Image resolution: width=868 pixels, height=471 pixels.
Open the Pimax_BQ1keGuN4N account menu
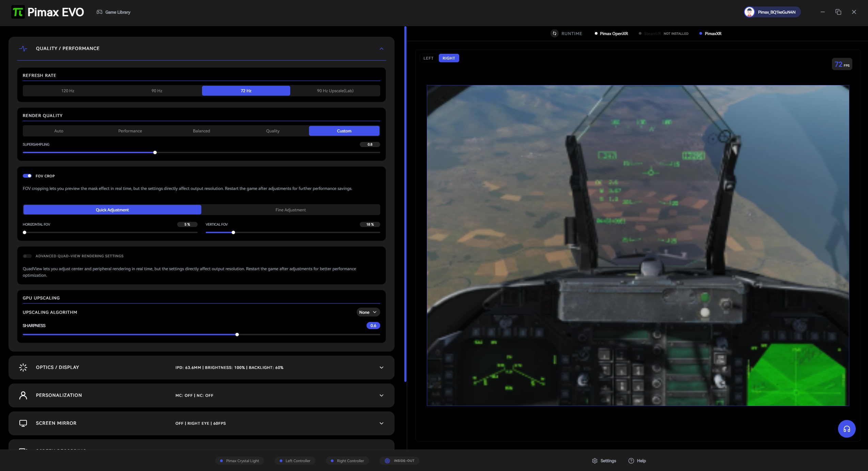point(772,12)
